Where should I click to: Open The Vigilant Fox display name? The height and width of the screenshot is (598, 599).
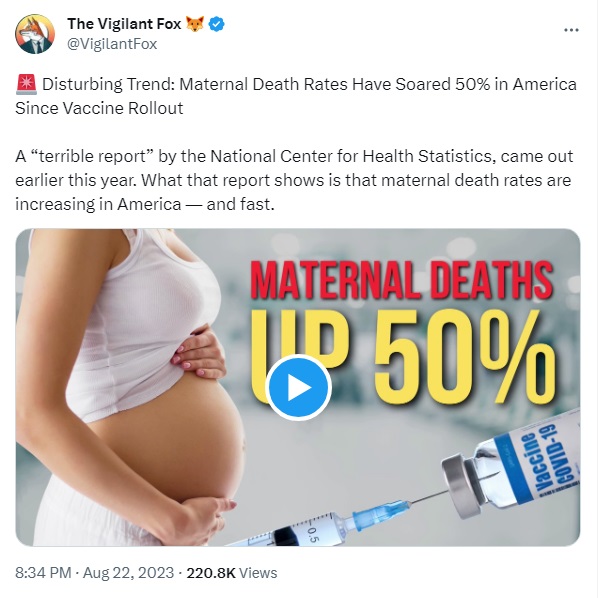pos(124,24)
